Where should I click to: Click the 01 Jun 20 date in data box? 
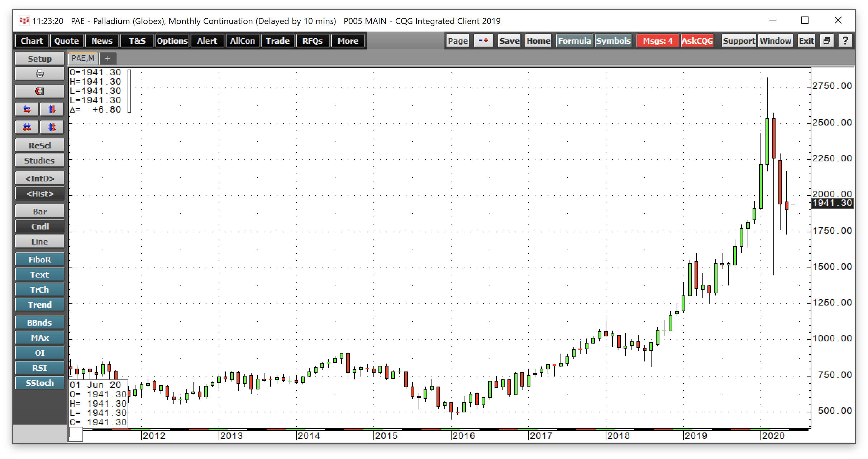point(95,385)
